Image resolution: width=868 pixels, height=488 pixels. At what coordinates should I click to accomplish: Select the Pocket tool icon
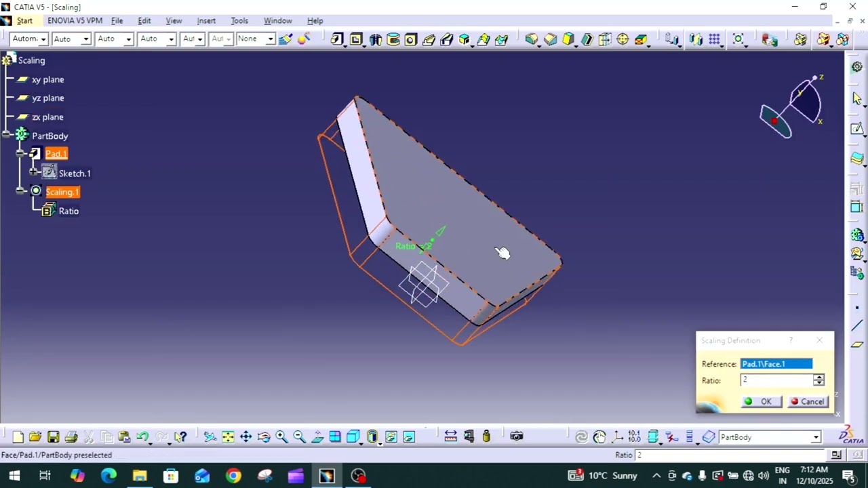tap(356, 39)
